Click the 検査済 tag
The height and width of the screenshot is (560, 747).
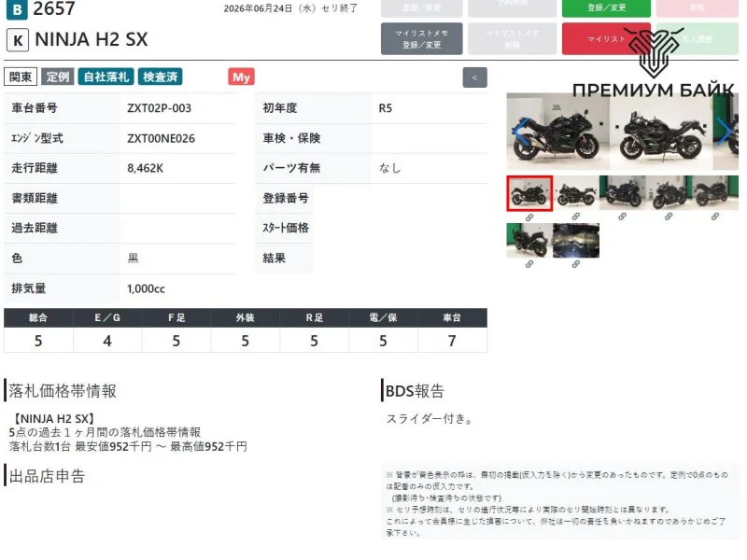pyautogui.click(x=160, y=77)
